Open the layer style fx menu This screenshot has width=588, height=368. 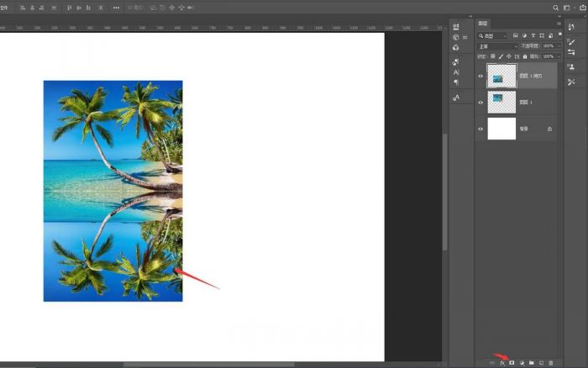[501, 362]
